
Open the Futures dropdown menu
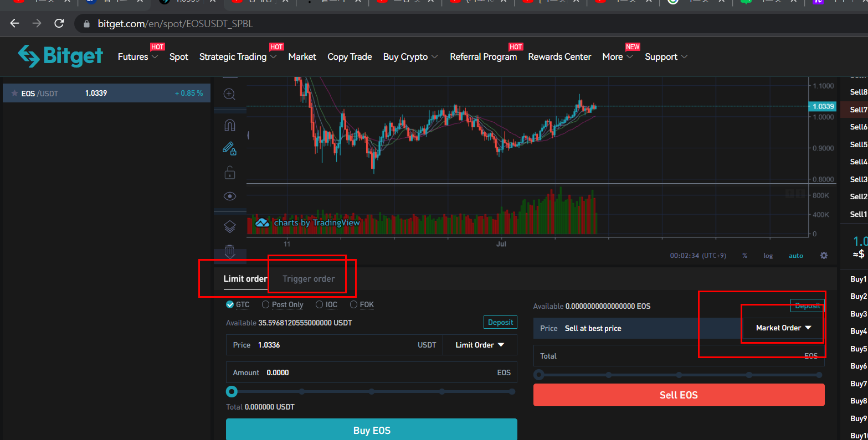tap(138, 56)
